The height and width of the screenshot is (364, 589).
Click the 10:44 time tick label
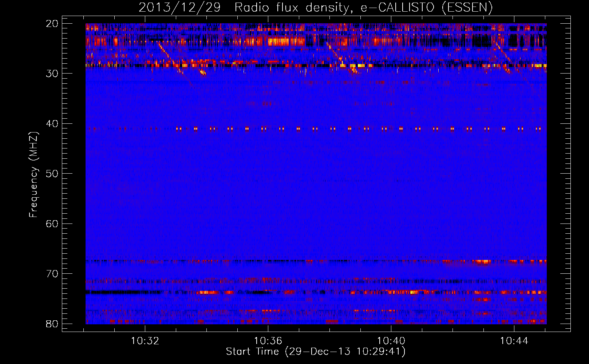(514, 341)
